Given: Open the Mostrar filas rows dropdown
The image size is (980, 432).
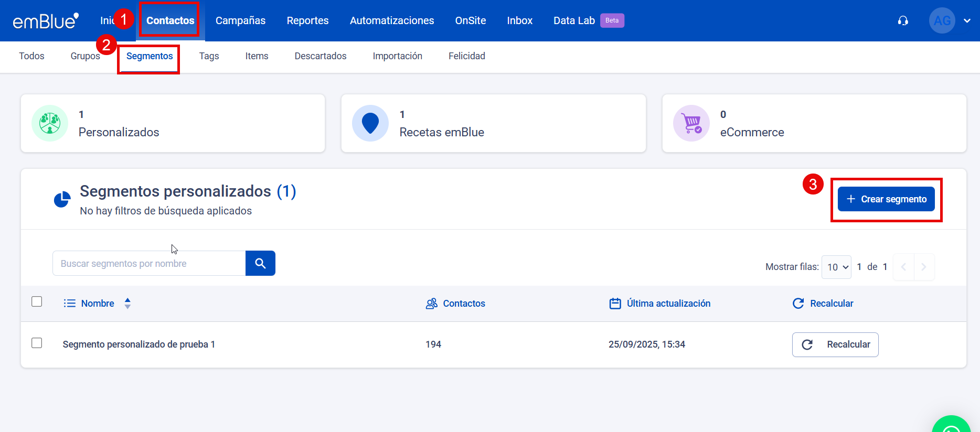Looking at the screenshot, I should click(837, 267).
